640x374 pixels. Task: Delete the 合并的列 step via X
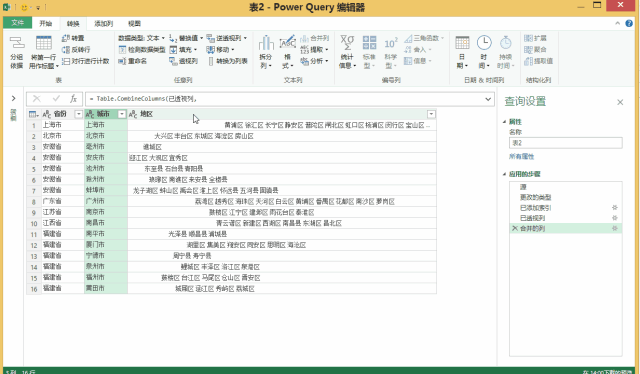pyautogui.click(x=515, y=228)
